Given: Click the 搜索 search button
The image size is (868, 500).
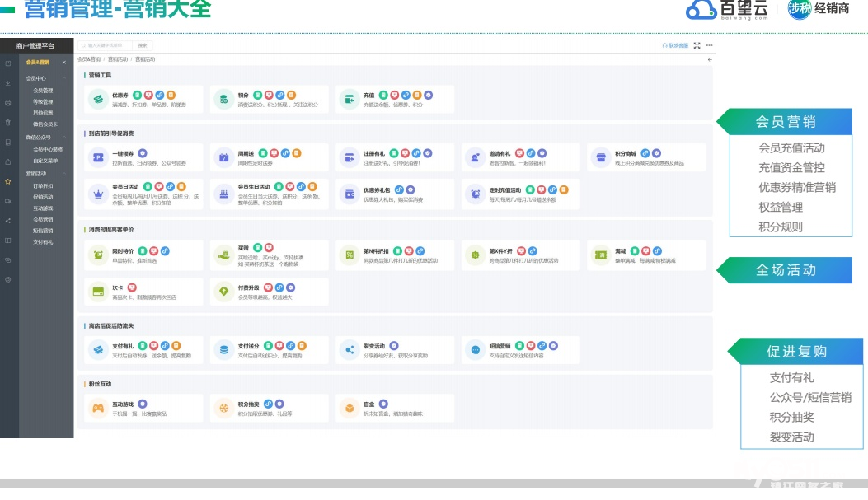Looking at the screenshot, I should (143, 45).
